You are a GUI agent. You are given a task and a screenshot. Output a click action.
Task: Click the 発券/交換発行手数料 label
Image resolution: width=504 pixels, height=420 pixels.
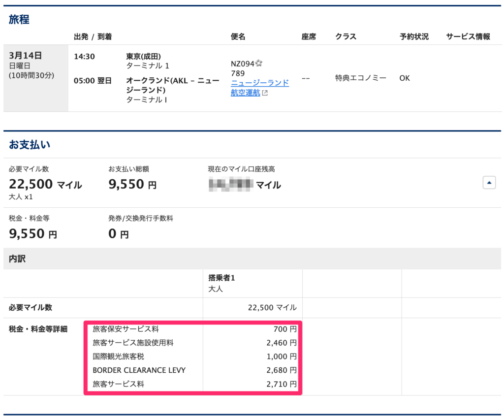141,218
